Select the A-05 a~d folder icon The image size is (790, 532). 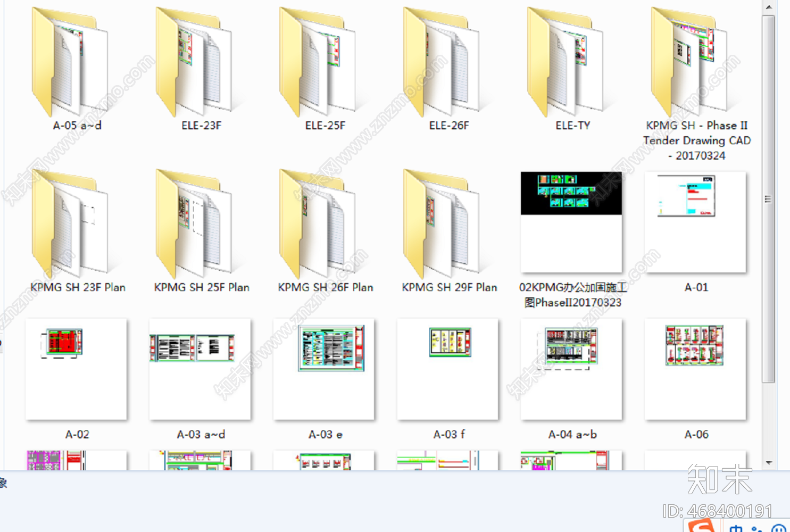[x=70, y=62]
